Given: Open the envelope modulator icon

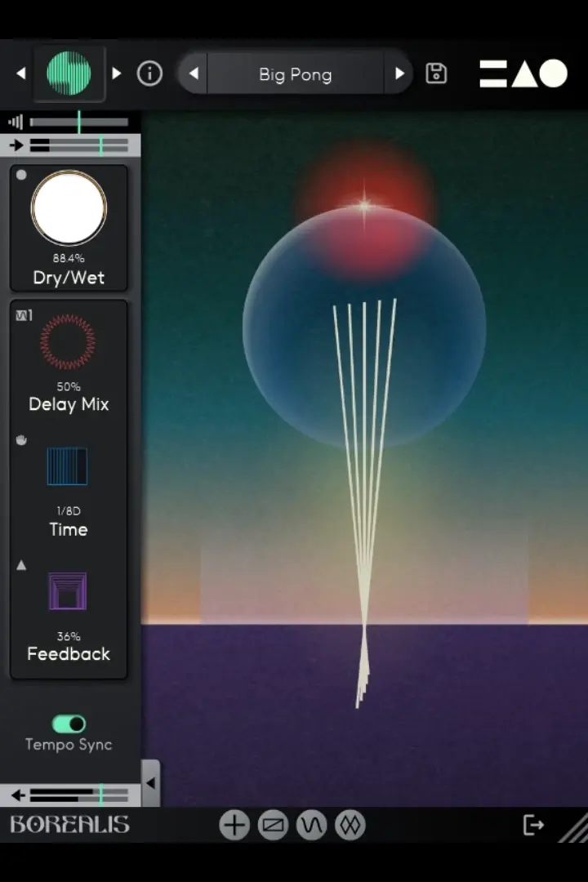Looking at the screenshot, I should pyautogui.click(x=273, y=825).
